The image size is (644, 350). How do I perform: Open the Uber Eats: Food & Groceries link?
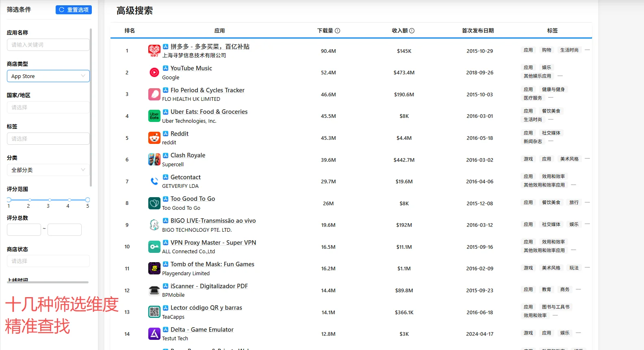point(209,112)
